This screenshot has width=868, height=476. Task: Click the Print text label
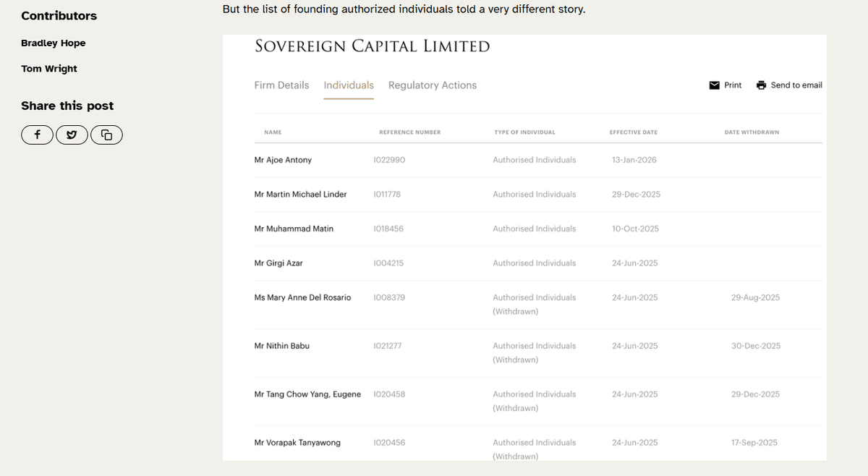733,85
